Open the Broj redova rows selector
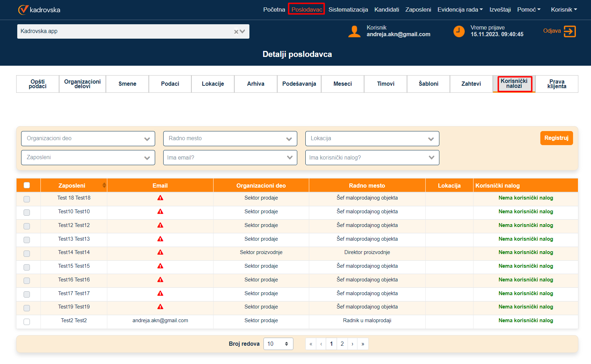Screen dimensions: 591x364 [x=278, y=344]
